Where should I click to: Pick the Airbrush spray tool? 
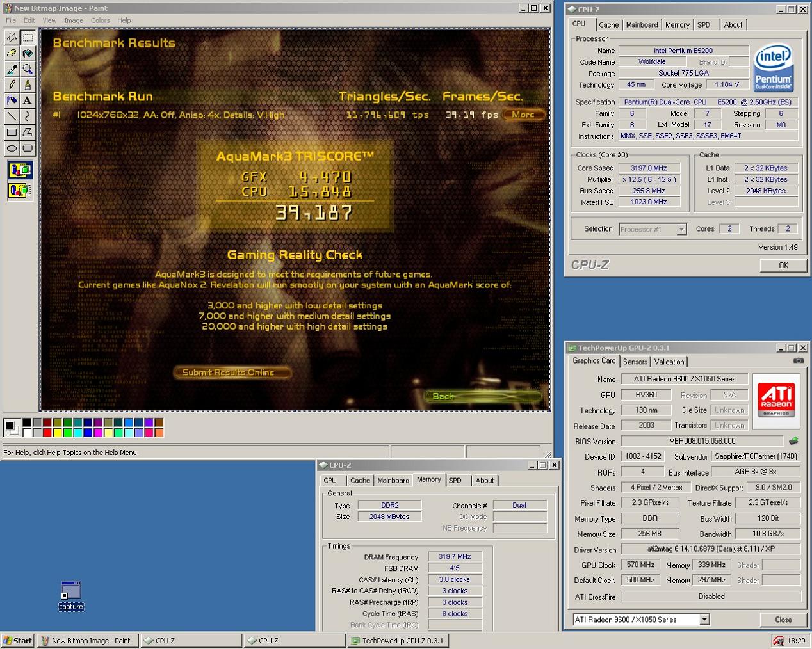coord(12,100)
